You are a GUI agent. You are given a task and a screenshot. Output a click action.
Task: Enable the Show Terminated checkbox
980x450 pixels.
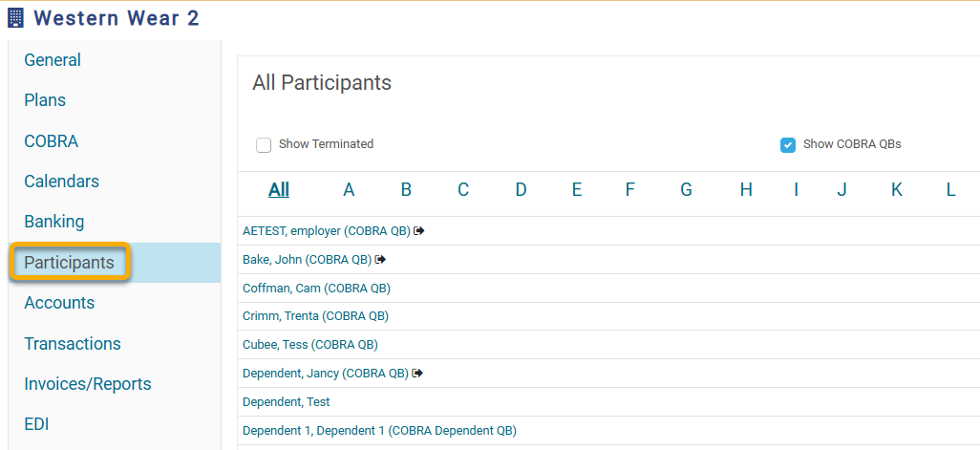point(264,145)
